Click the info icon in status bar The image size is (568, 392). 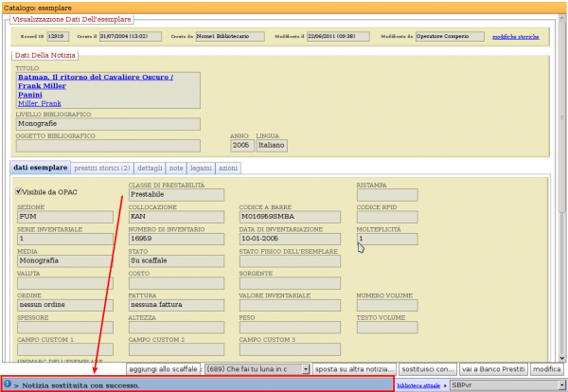coord(8,385)
